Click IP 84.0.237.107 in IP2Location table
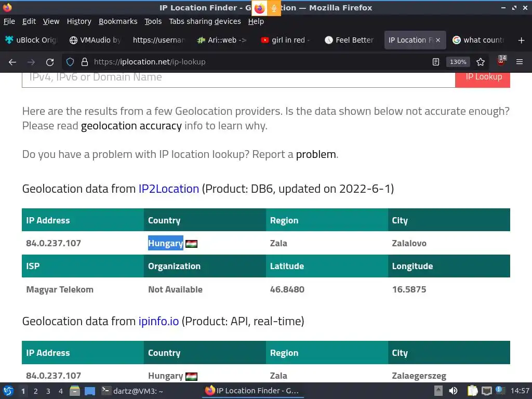Image resolution: width=532 pixels, height=399 pixels. tap(54, 243)
